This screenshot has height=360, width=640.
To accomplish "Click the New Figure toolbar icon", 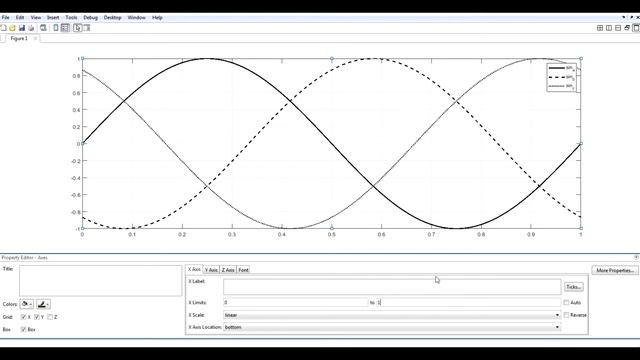I will pyautogui.click(x=3, y=28).
